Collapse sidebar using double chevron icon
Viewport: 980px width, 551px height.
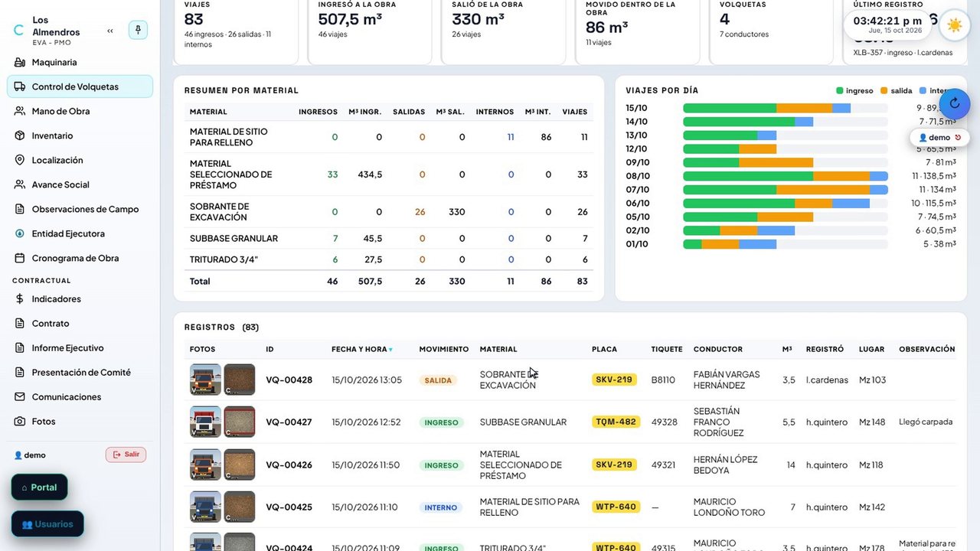[x=110, y=31]
